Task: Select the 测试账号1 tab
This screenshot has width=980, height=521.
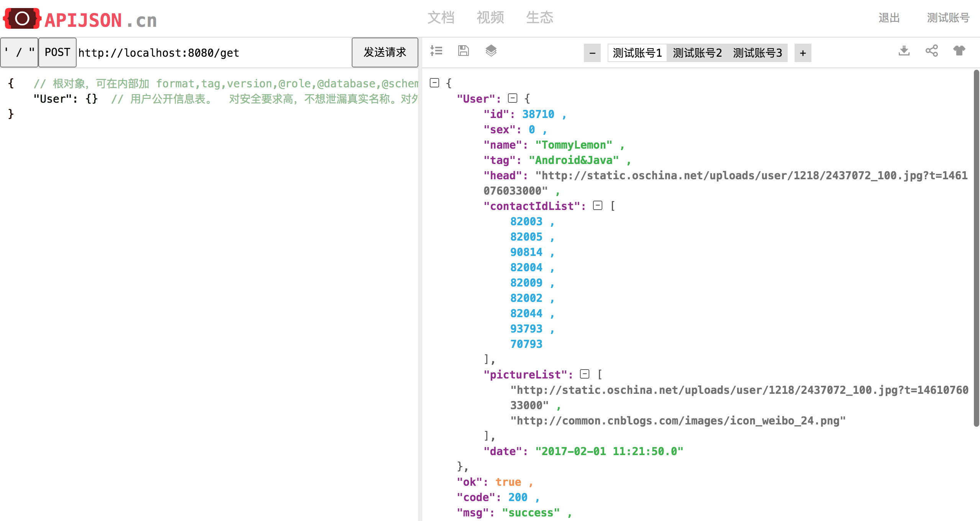Action: [637, 53]
